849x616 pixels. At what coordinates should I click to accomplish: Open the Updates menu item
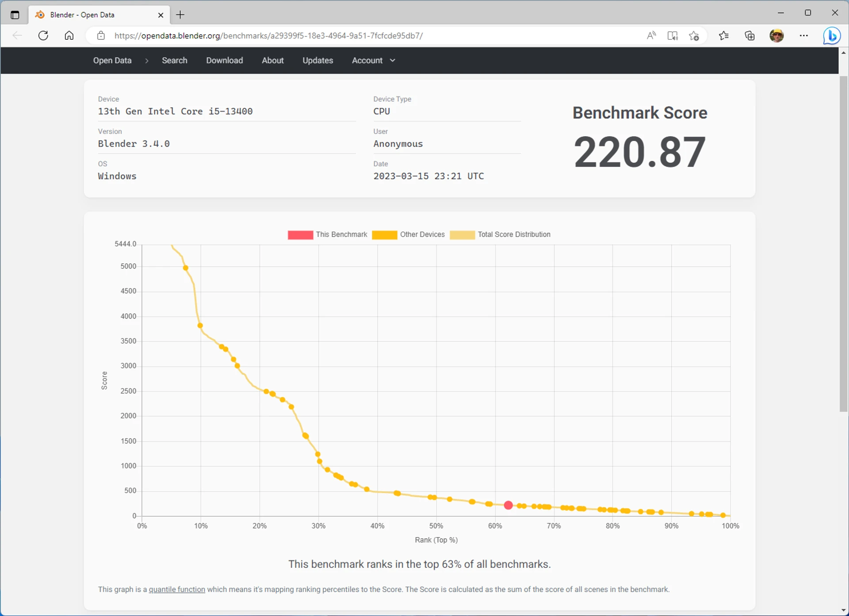pyautogui.click(x=318, y=61)
